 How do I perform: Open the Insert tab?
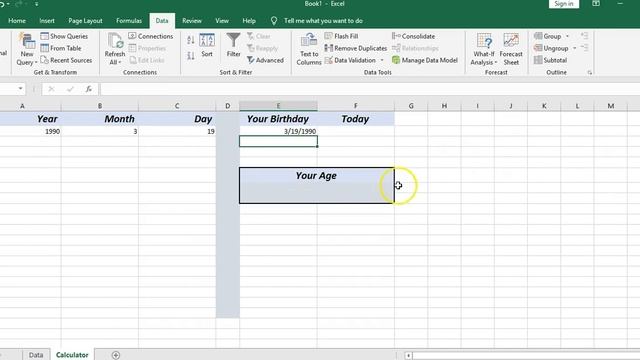point(47,20)
